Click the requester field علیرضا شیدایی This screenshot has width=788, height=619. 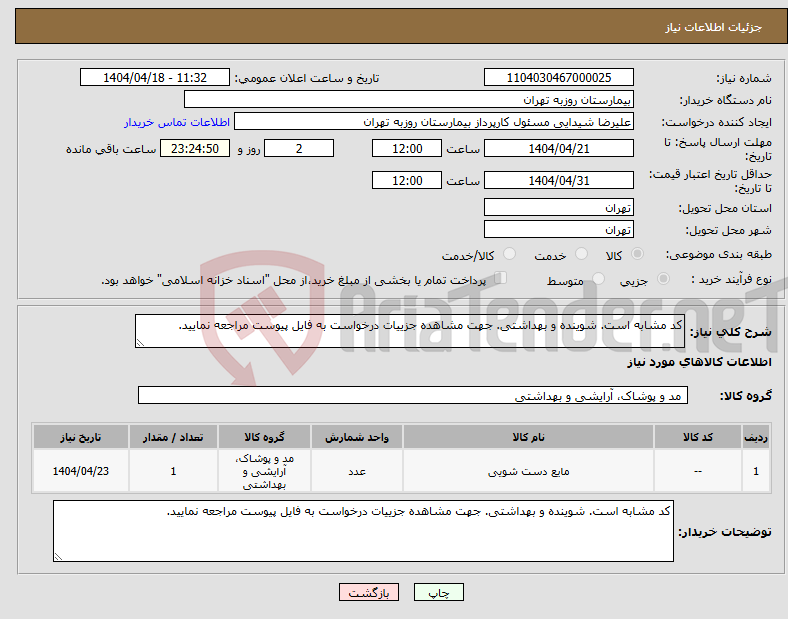pos(434,122)
